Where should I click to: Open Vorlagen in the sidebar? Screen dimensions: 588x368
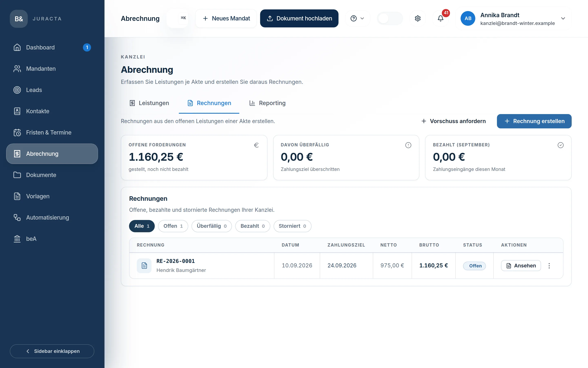(x=52, y=196)
